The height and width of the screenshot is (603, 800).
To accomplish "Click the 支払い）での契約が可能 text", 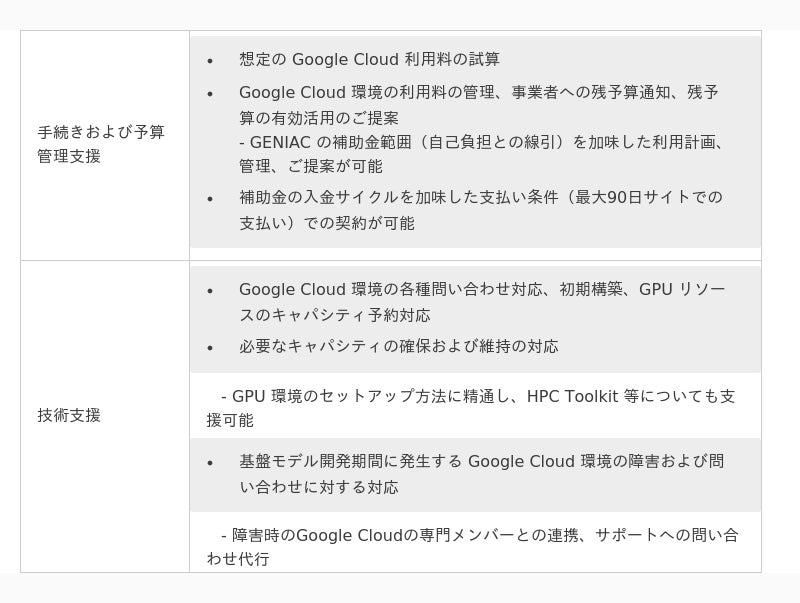I will tap(327, 223).
